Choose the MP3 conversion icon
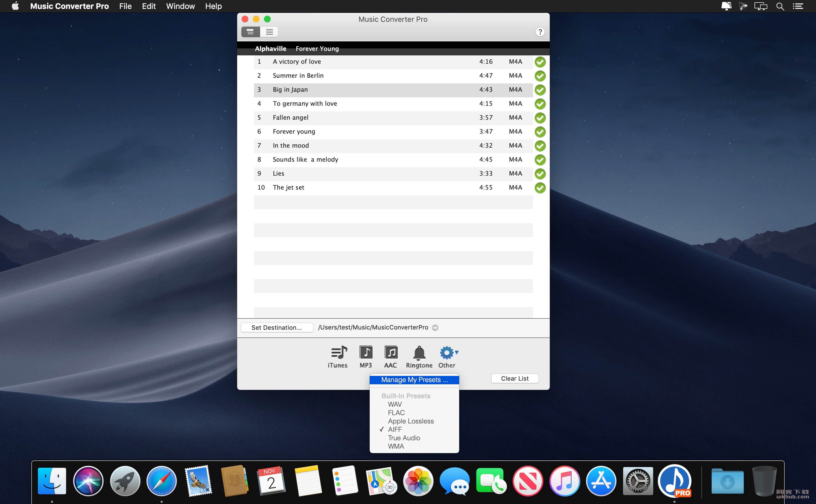The height and width of the screenshot is (504, 816). 365,357
